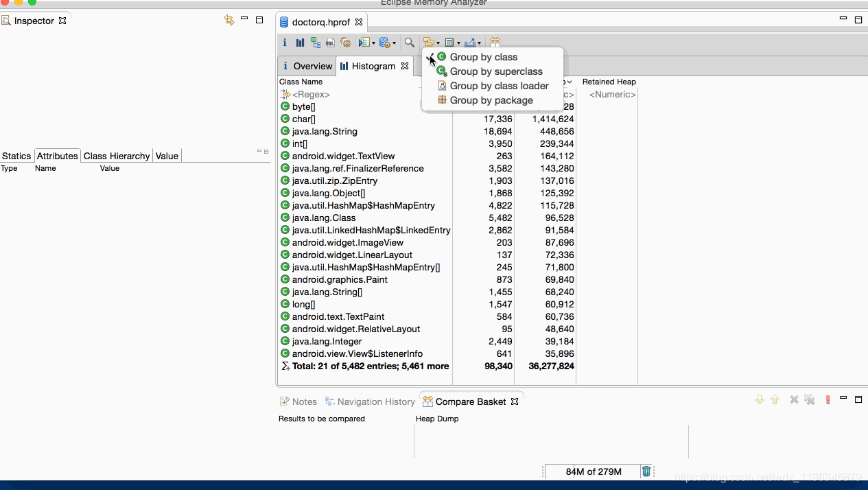Close the Compare Basket view
The image size is (868, 490).
click(515, 401)
